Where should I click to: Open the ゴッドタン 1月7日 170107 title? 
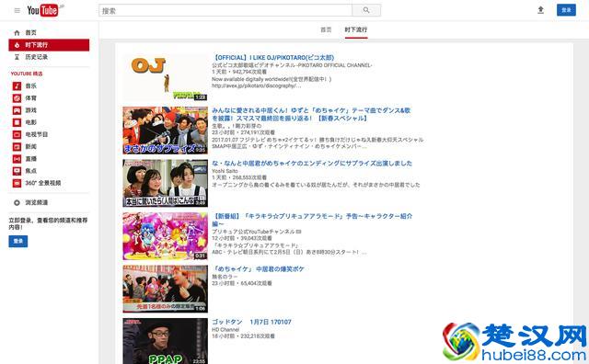pyautogui.click(x=251, y=322)
